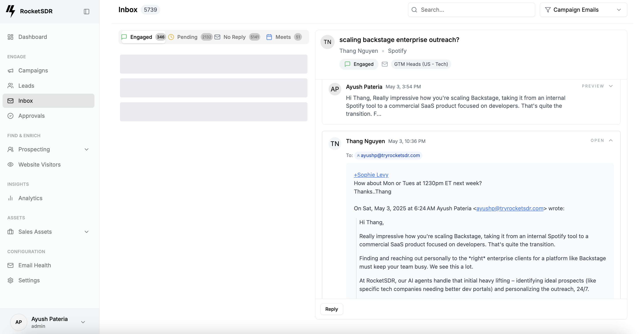Open the Campaign Emails dropdown
Viewport: 644px width, 334px height.
[x=584, y=9]
